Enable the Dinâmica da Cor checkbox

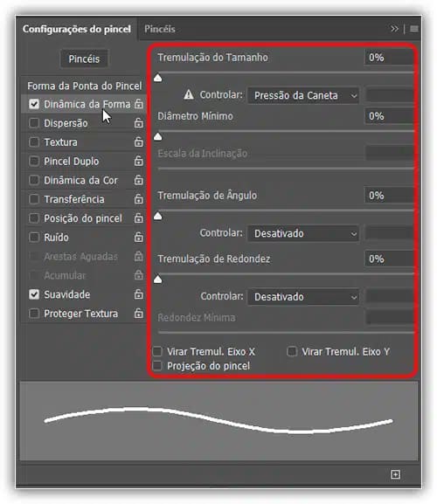(34, 180)
